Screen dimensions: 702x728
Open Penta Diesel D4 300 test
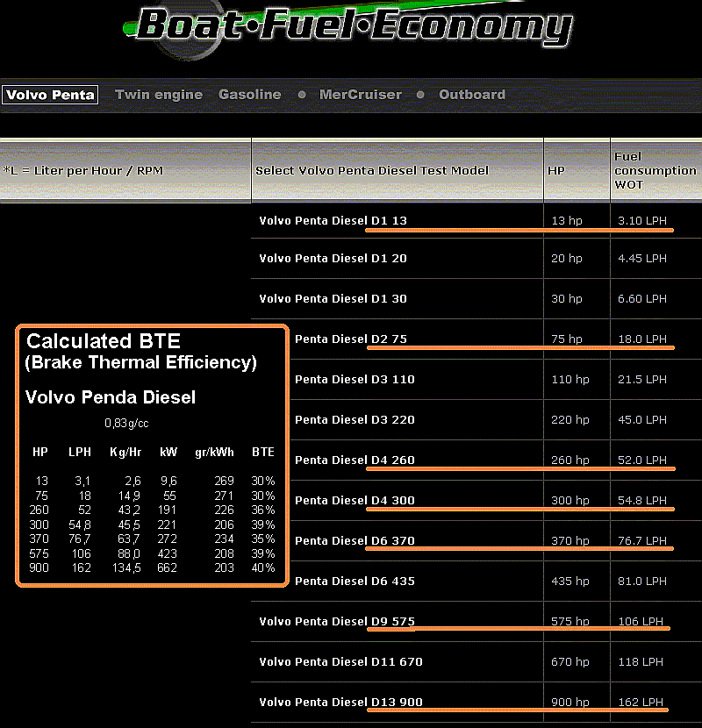[x=355, y=501]
